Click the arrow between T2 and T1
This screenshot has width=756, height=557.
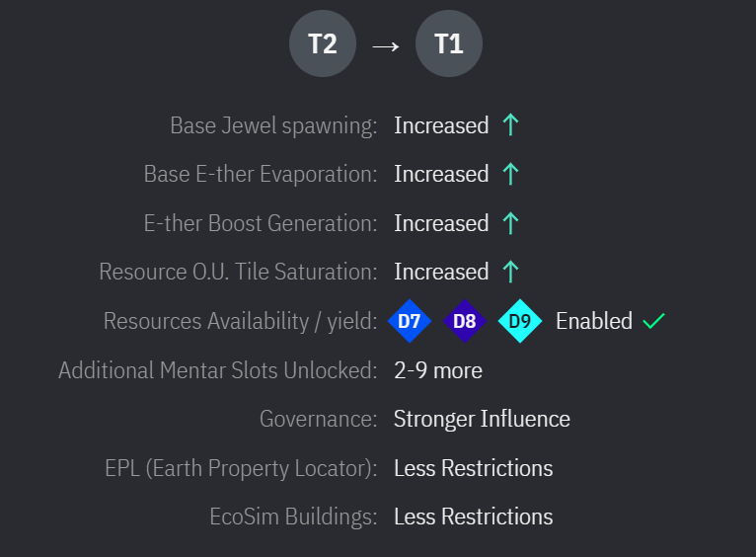pyautogui.click(x=386, y=44)
